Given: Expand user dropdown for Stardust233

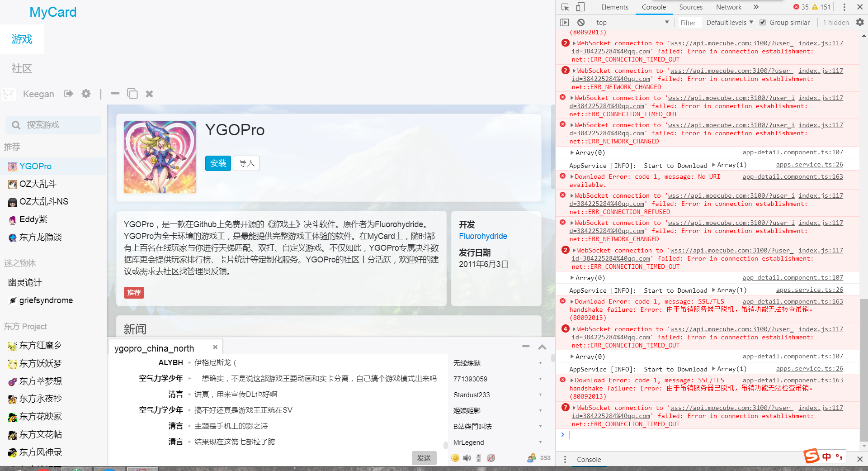Looking at the screenshot, I should click(x=540, y=395).
